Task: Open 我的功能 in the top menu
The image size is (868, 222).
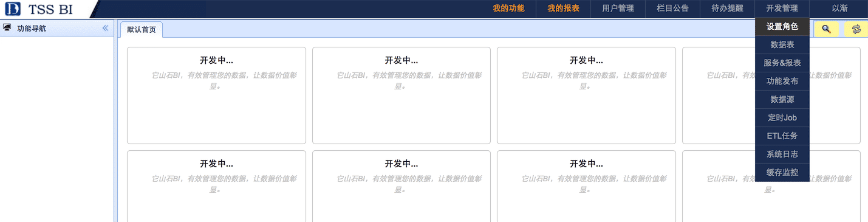Action: [508, 9]
